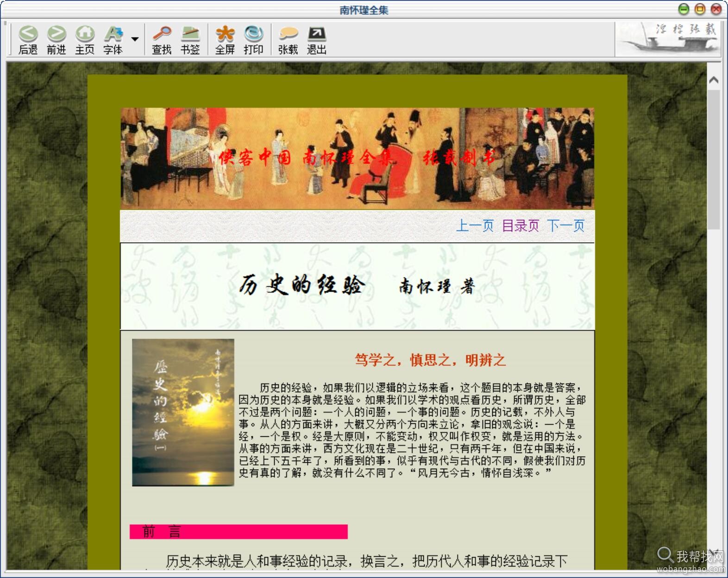The image size is (728, 578).
Task: Open the 查找 search magnifier icon
Action: click(162, 40)
